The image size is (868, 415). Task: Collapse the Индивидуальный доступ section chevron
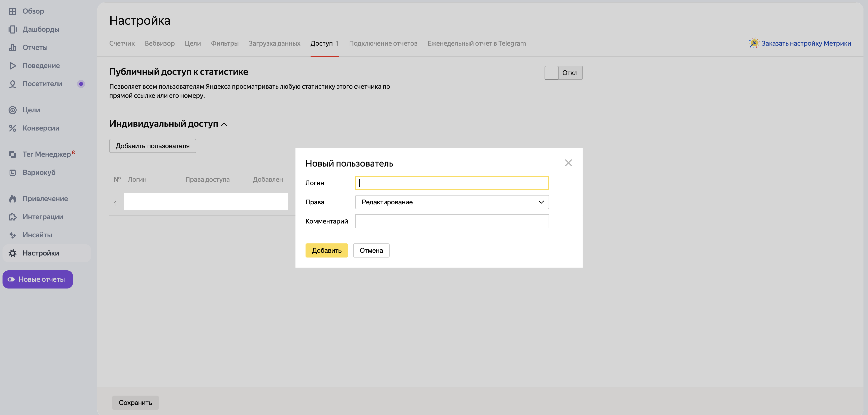(224, 124)
